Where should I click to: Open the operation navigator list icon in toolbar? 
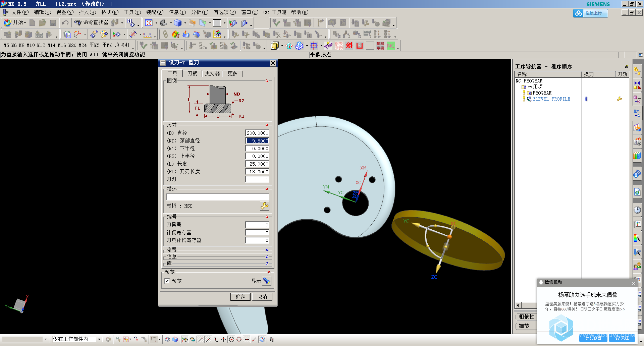click(67, 34)
